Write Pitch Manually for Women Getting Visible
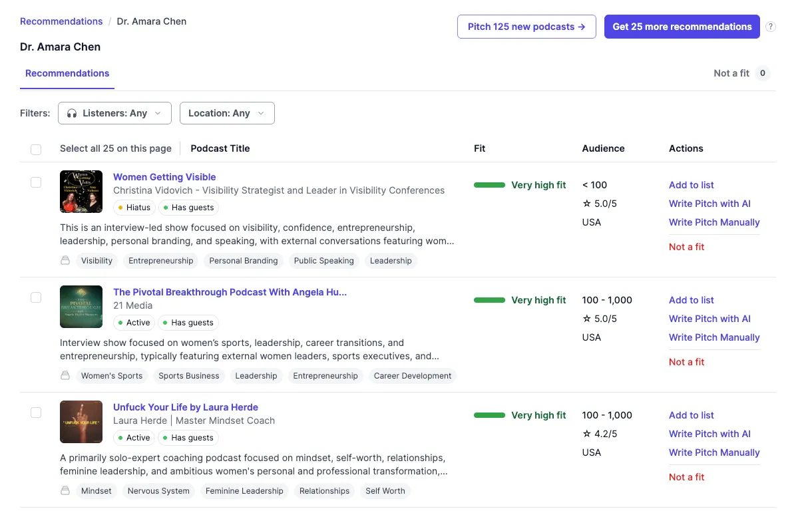Screen dimensions: 812x513 point(714,222)
